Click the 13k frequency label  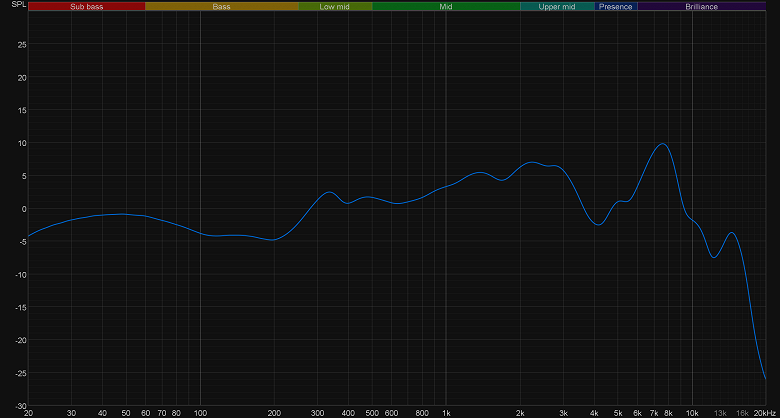click(721, 413)
